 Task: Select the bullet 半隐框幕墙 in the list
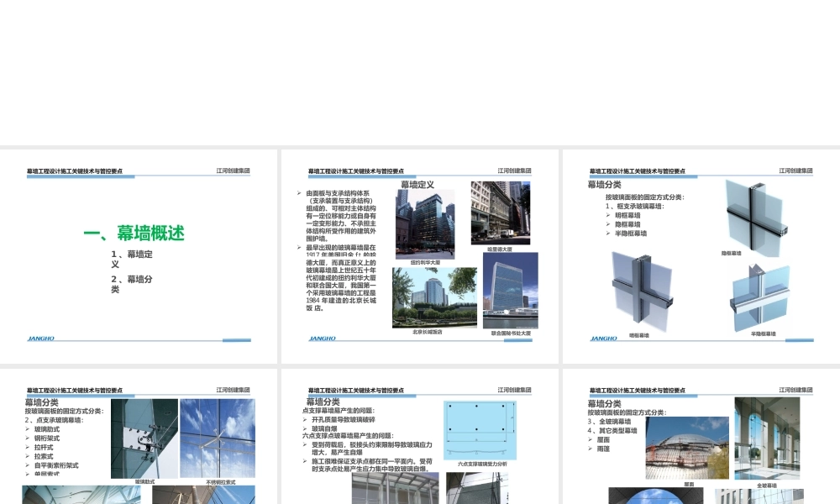[x=631, y=234]
